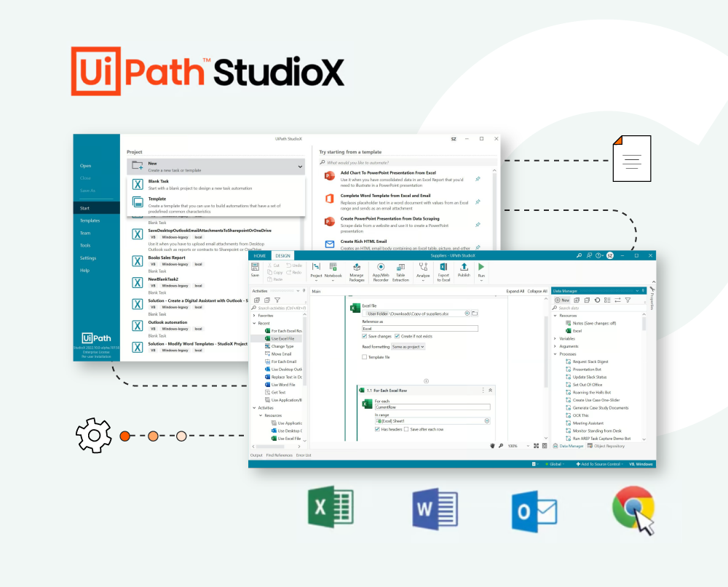This screenshot has height=587, width=728.
Task: Open the Read formatting dropdown
Action: pyautogui.click(x=408, y=347)
